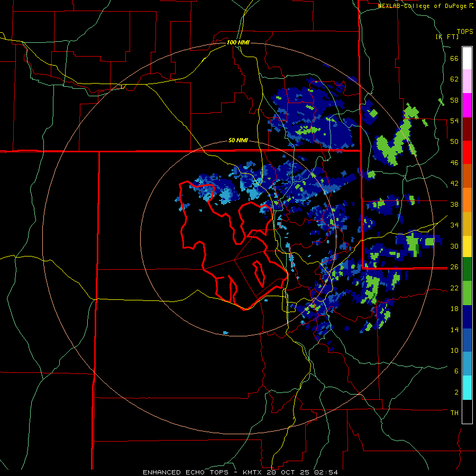Click the gold legend swatch

[467, 224]
